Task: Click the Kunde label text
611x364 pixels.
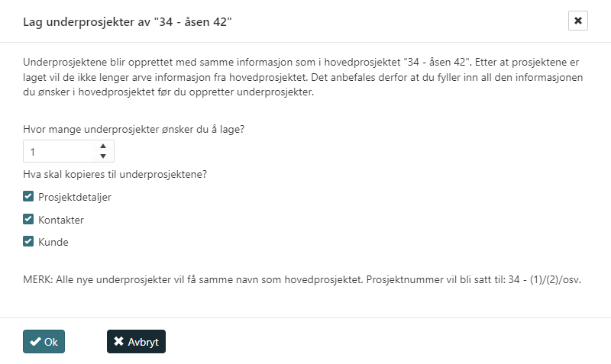Action: 53,243
